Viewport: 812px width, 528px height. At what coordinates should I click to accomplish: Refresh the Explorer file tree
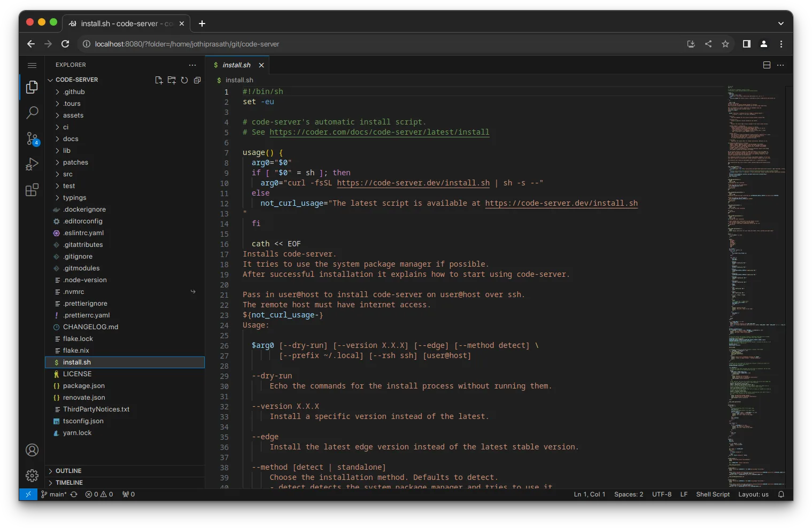click(184, 80)
